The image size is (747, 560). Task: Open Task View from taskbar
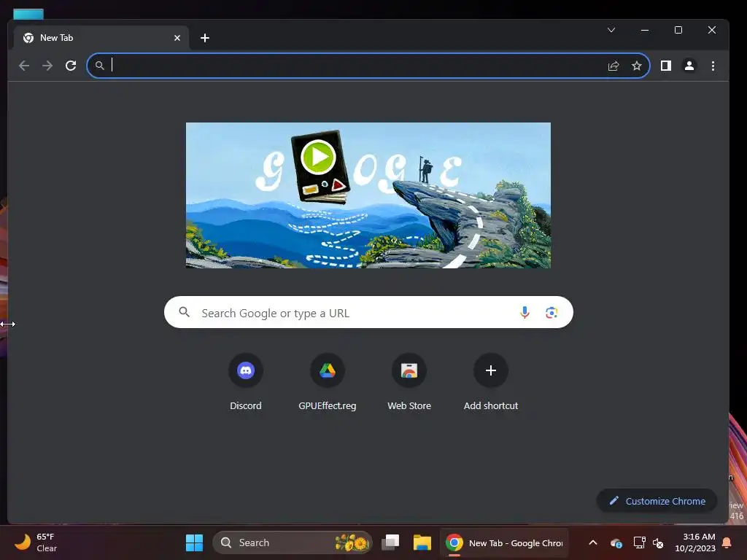(391, 542)
